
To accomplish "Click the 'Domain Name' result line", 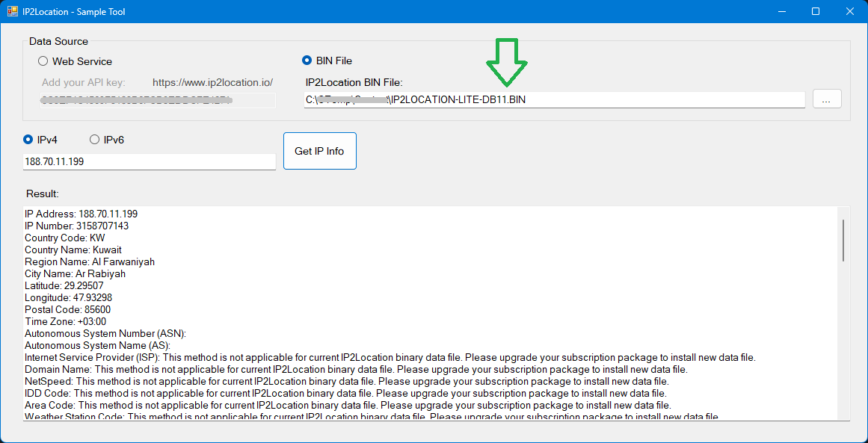I will [356, 369].
